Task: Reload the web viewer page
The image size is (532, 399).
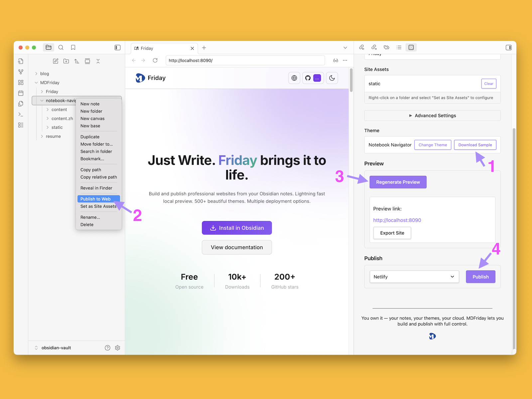Action: (155, 61)
